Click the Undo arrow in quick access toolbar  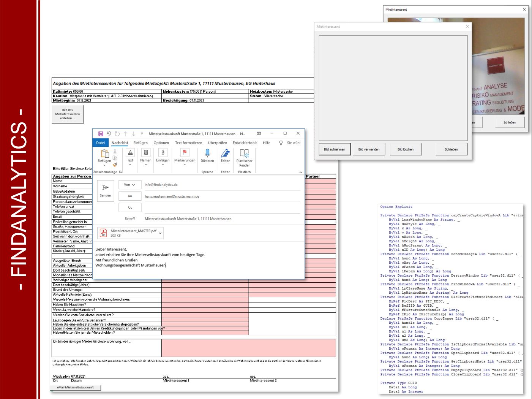(109, 134)
